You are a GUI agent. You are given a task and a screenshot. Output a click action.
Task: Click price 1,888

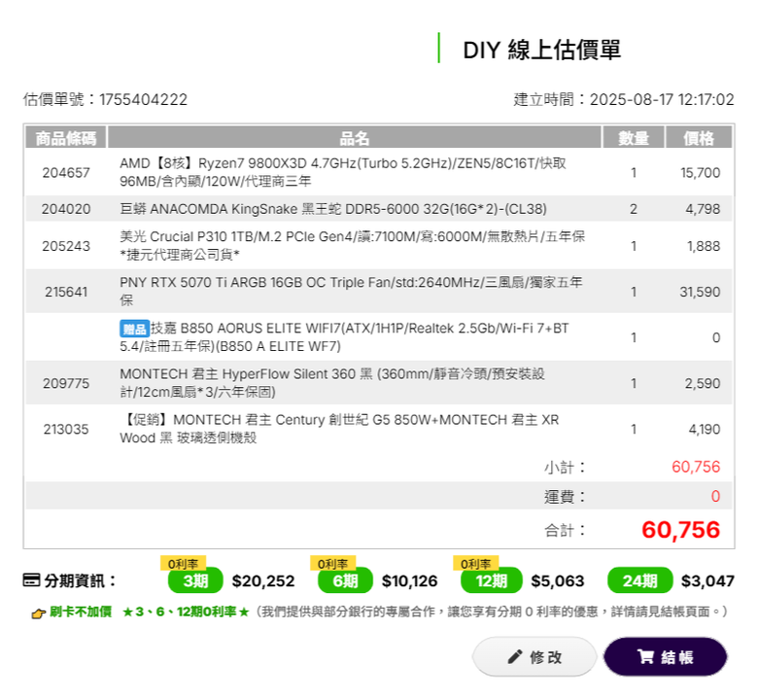(704, 246)
